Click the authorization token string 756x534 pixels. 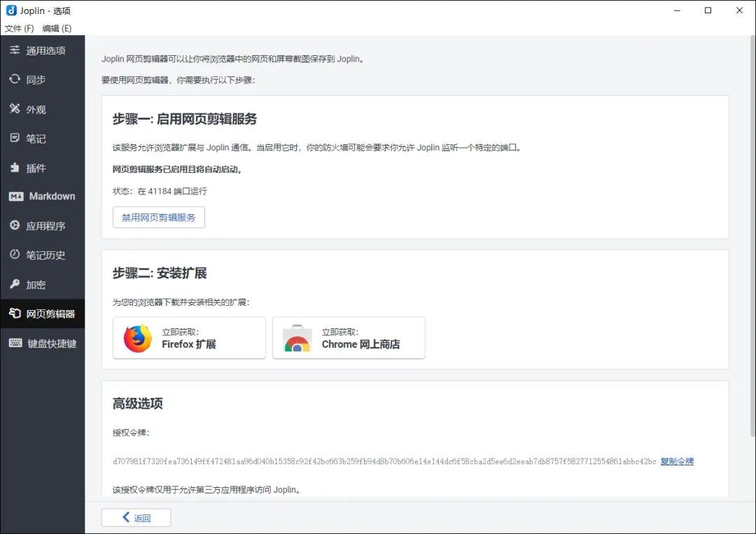click(384, 462)
